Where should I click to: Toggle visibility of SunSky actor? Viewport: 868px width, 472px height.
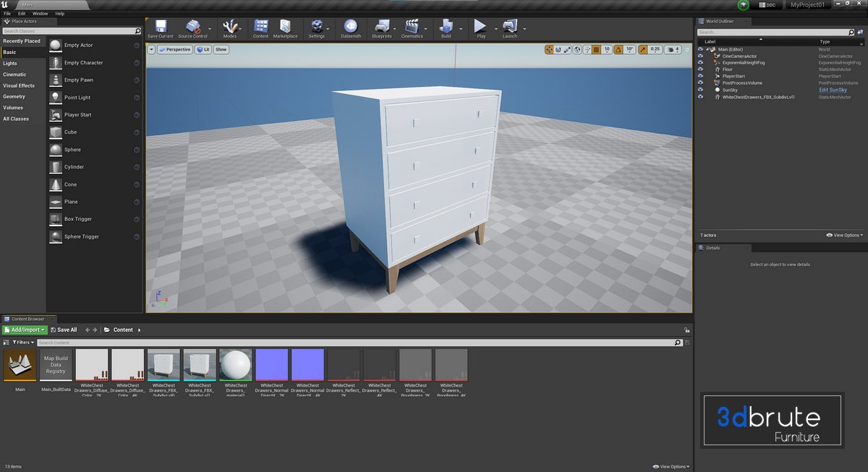click(x=700, y=90)
